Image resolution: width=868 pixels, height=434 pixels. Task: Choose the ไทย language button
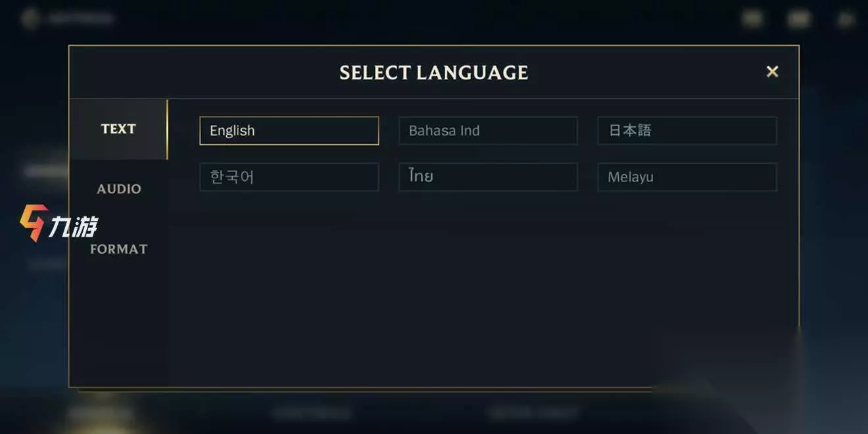pyautogui.click(x=488, y=177)
